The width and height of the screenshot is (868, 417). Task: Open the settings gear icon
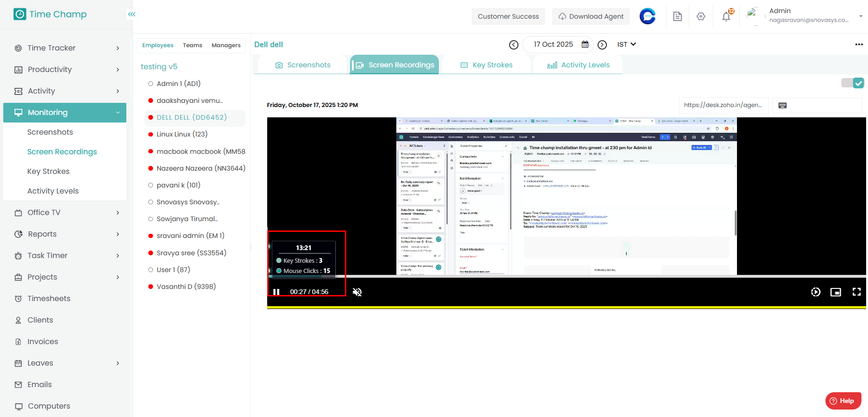click(x=700, y=17)
